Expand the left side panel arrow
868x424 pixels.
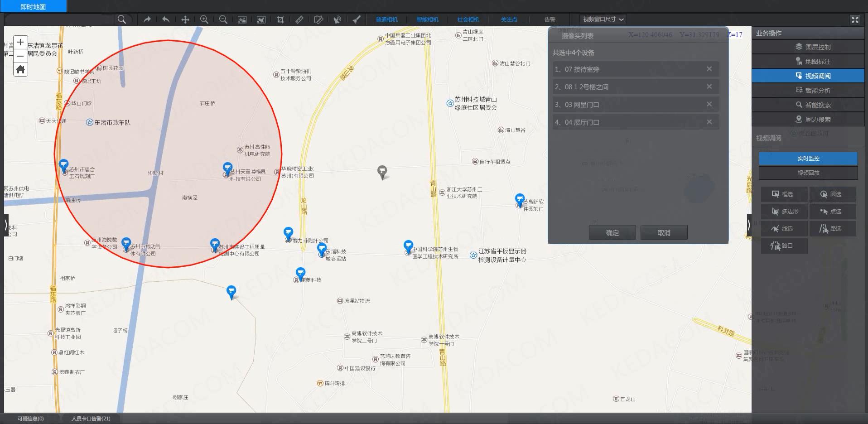(6, 225)
